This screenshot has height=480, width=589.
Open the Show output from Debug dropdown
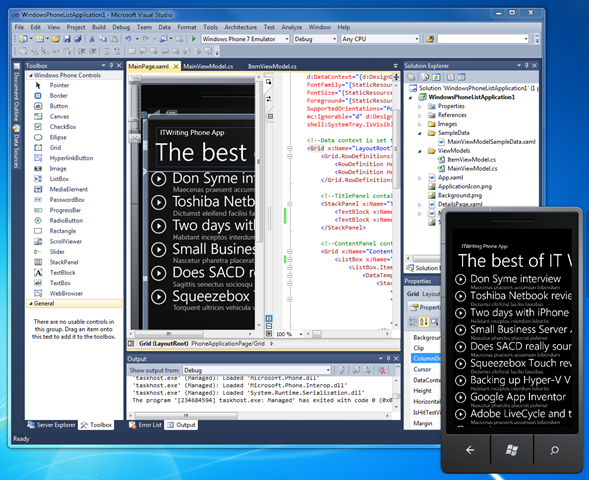pos(328,370)
